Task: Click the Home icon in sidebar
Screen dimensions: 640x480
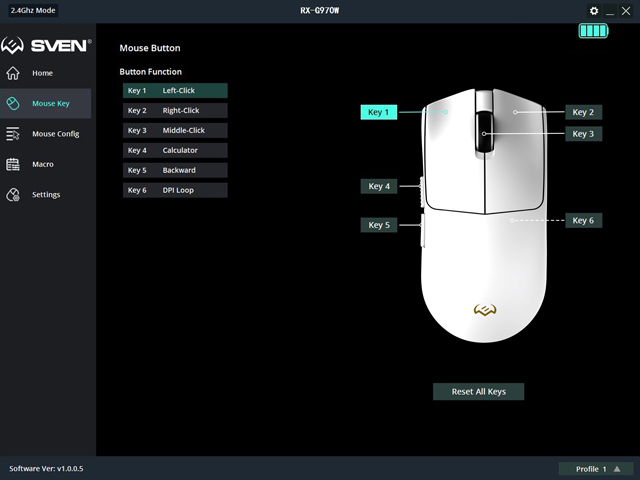Action: (13, 73)
